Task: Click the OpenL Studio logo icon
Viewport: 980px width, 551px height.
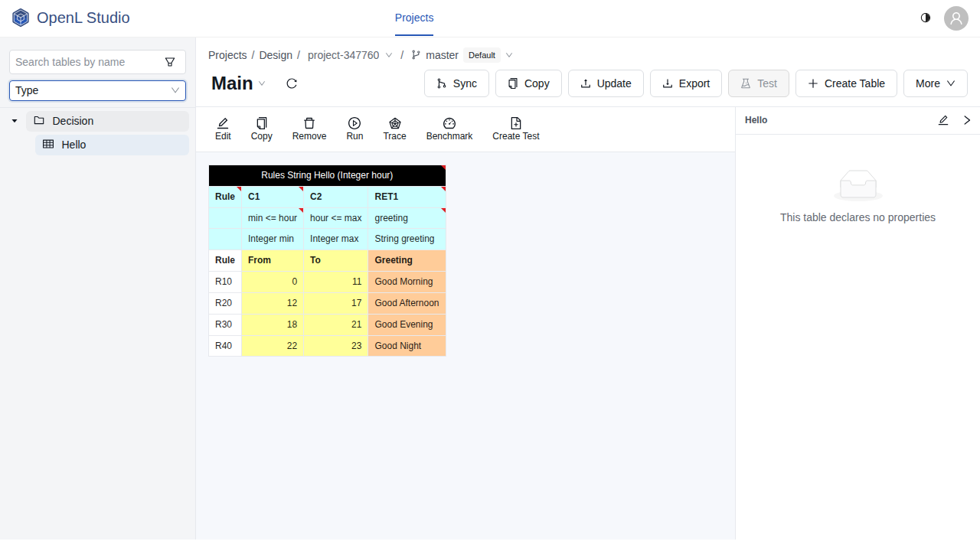Action: point(21,18)
